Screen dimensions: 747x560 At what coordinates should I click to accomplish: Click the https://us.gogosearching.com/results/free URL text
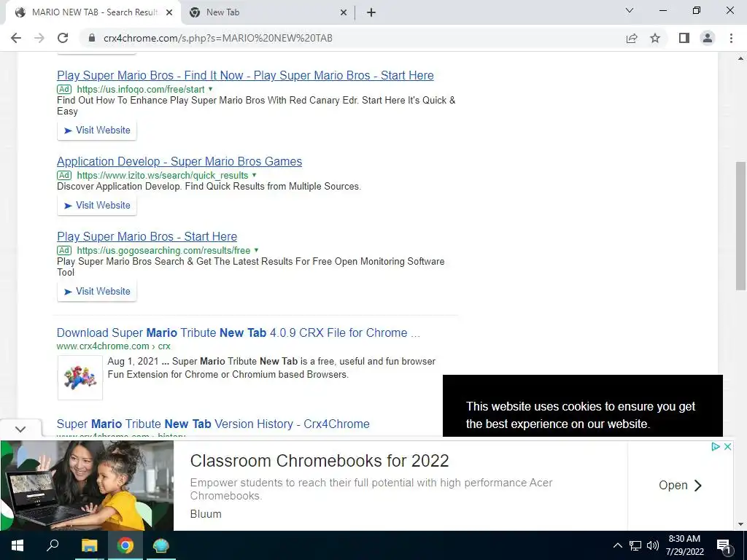point(163,251)
